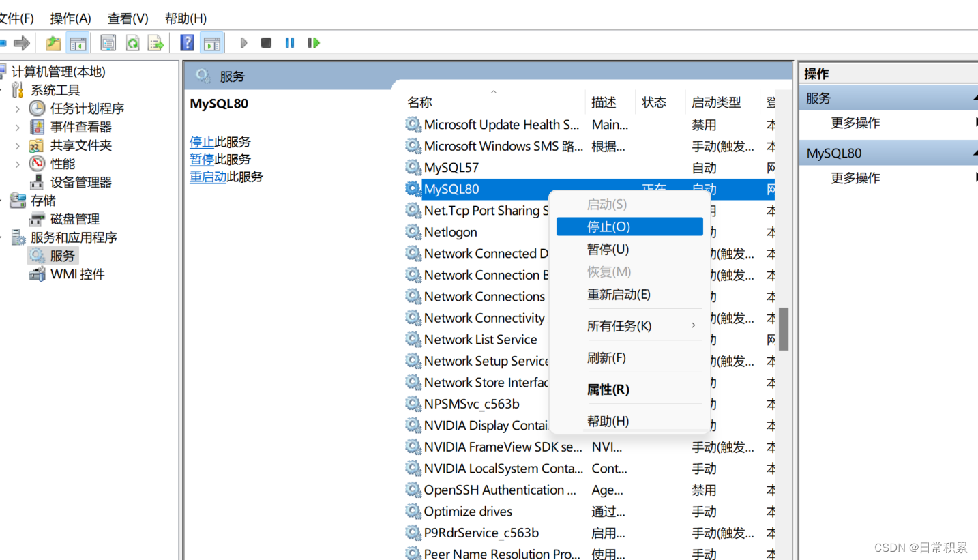The height and width of the screenshot is (560, 978).
Task: Choose 属性(R) in context menu
Action: click(x=629, y=389)
